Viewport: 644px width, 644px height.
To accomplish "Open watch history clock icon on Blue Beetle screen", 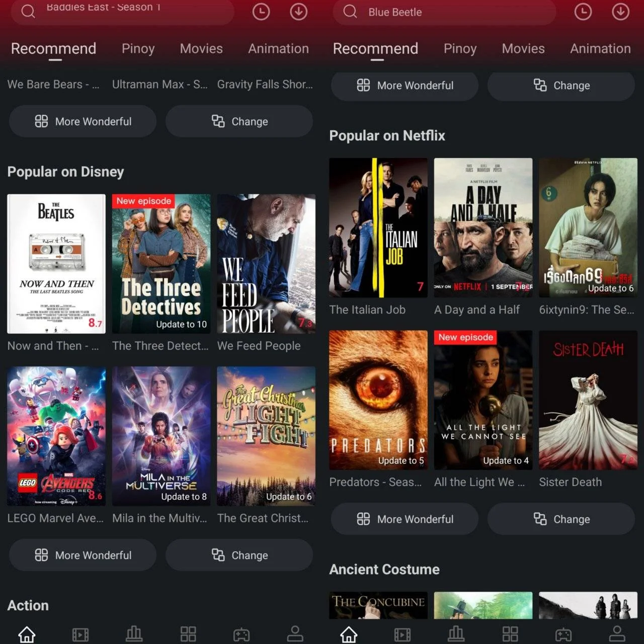I will (x=583, y=12).
